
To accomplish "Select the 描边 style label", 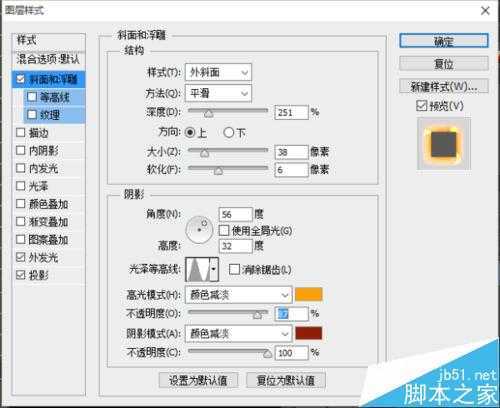I will point(39,133).
